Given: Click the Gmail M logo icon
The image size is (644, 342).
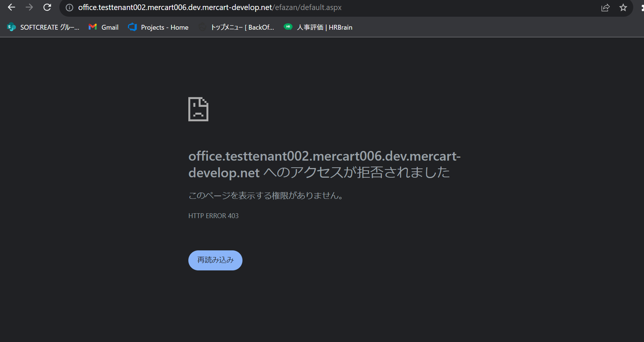Looking at the screenshot, I should click(93, 27).
